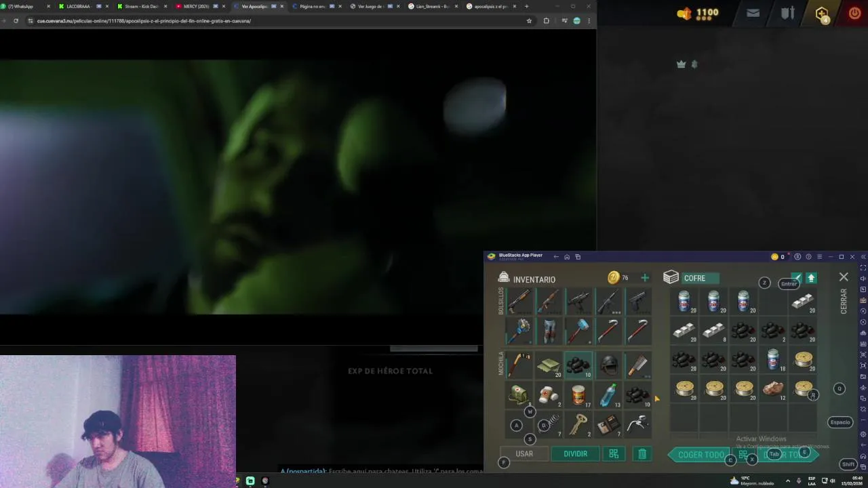Open the taskbar volume icon
868x488 pixels.
tap(833, 481)
